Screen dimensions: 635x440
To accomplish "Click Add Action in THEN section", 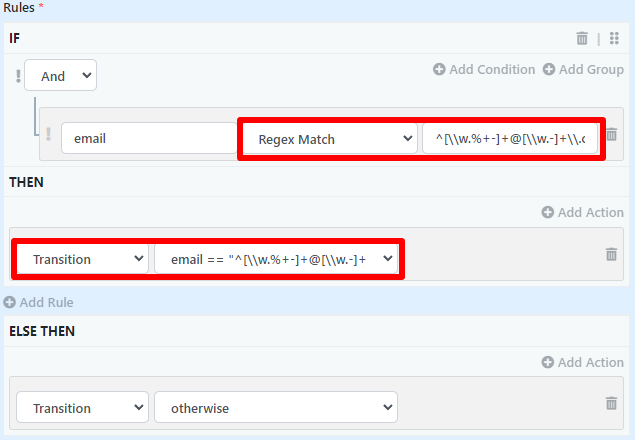I will point(582,212).
